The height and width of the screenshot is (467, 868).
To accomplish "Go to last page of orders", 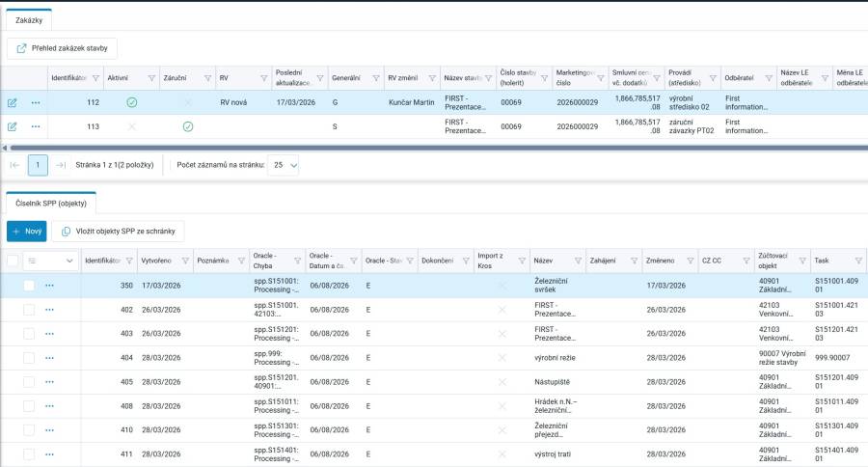I will (x=61, y=165).
